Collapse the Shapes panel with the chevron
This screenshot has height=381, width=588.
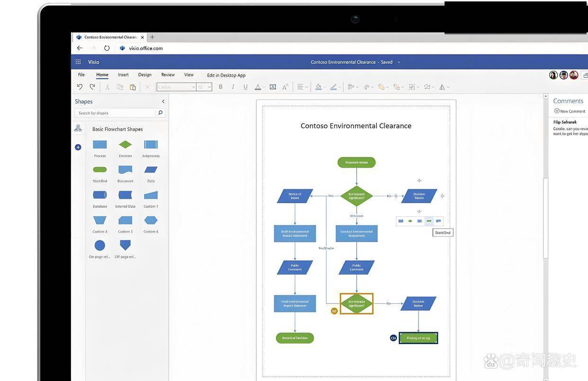pos(163,101)
